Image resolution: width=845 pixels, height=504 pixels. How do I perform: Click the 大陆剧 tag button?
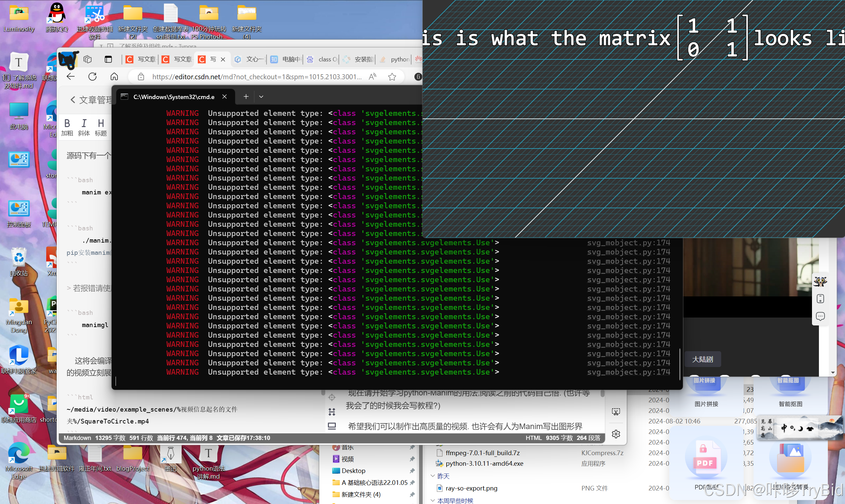pyautogui.click(x=702, y=359)
